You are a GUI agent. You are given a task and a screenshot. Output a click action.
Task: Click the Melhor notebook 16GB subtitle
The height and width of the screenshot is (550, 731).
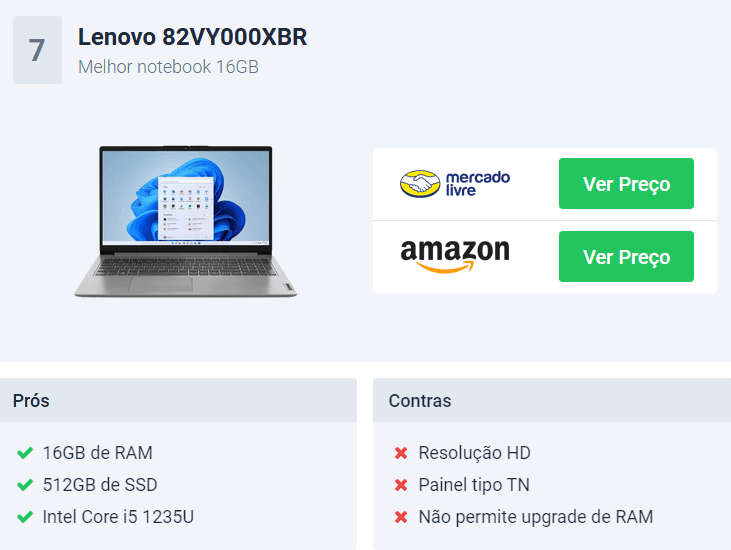tap(168, 67)
